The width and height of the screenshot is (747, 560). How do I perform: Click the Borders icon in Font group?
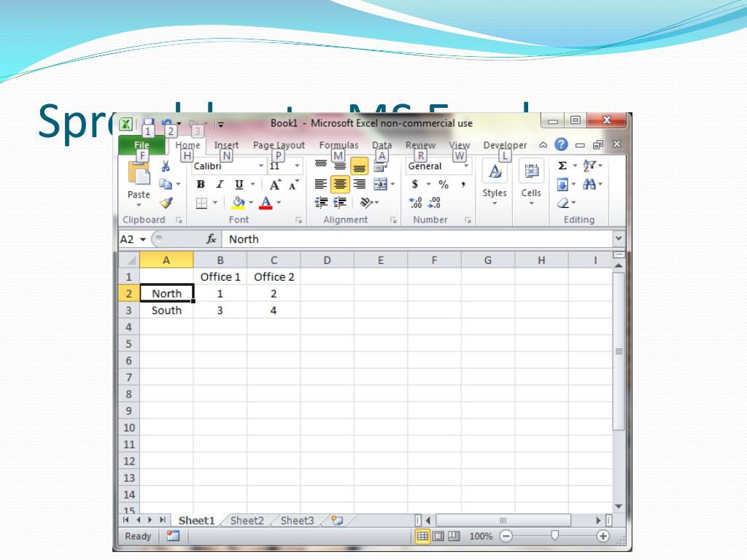pos(201,203)
